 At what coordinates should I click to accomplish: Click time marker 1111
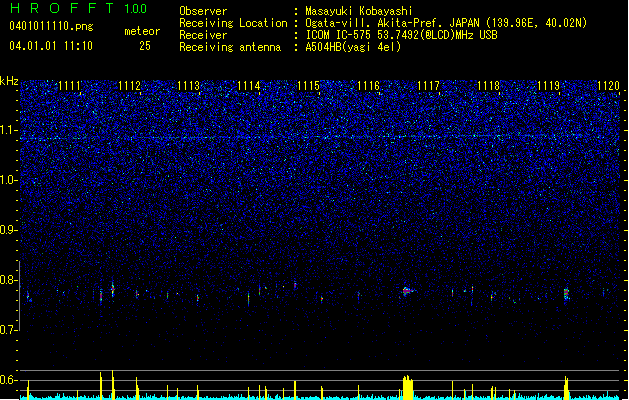tap(69, 86)
